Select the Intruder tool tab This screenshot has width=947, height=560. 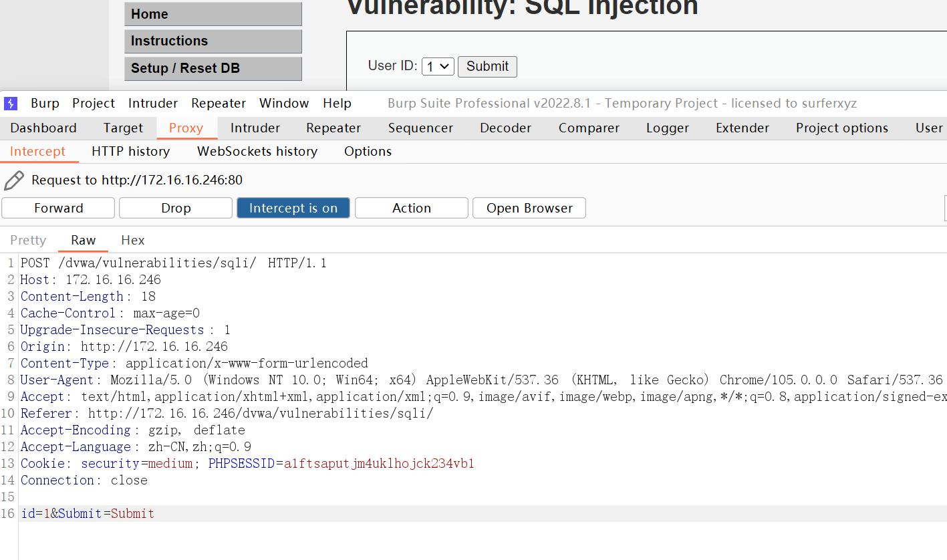point(255,128)
